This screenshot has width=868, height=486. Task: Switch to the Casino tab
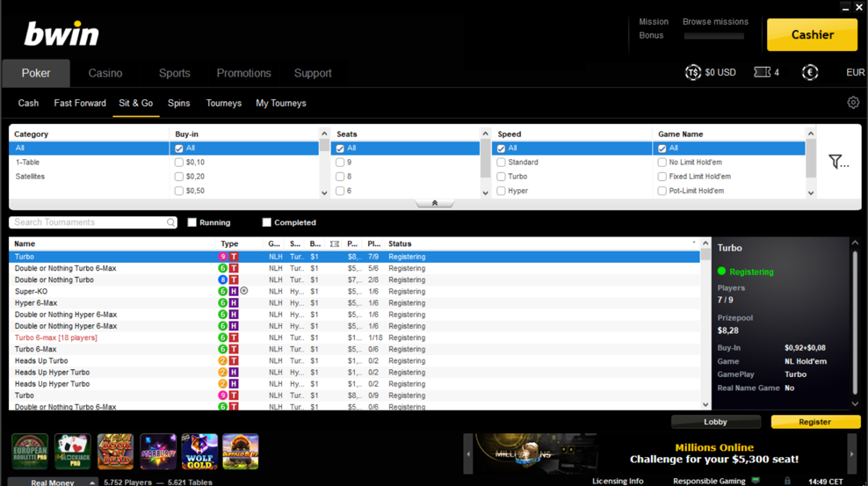[105, 73]
